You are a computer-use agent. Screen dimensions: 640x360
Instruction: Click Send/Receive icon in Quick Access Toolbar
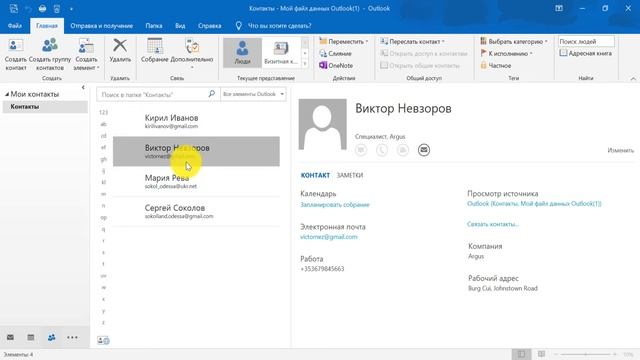pos(13,9)
